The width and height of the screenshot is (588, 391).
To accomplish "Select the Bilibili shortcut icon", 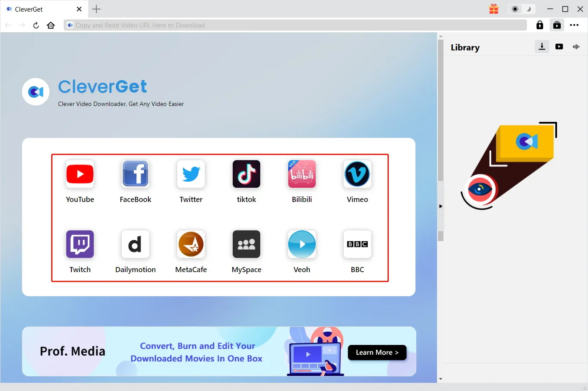I will coord(302,174).
